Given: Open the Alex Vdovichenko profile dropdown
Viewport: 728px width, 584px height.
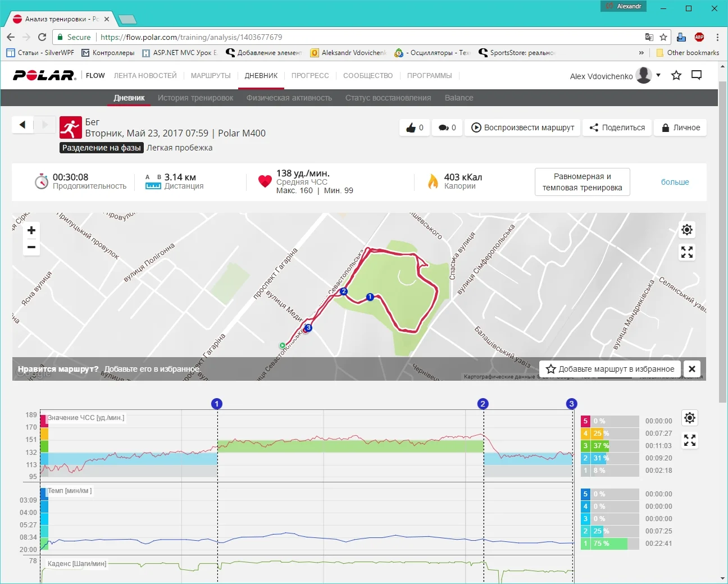Looking at the screenshot, I should [x=658, y=75].
